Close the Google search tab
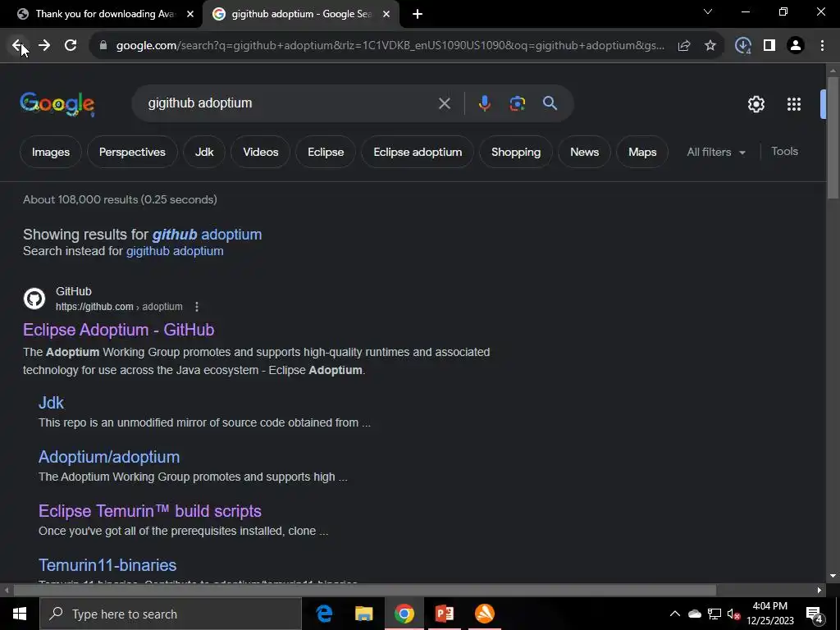 (x=386, y=14)
